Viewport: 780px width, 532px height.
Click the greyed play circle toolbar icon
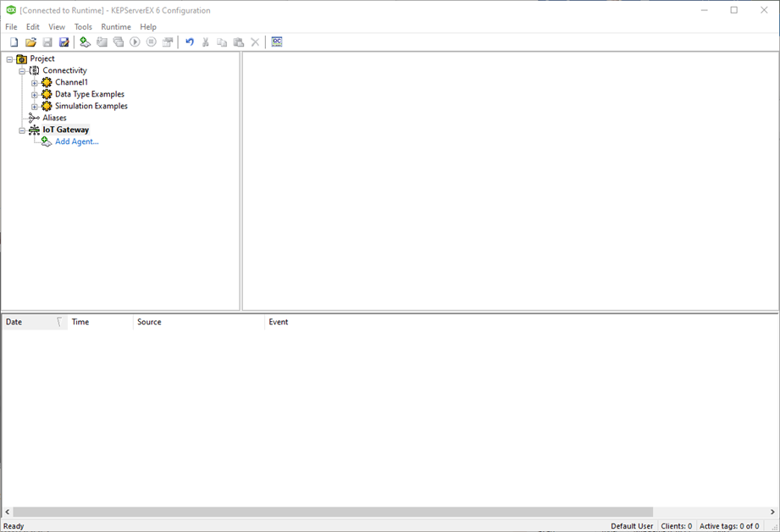[x=135, y=42]
